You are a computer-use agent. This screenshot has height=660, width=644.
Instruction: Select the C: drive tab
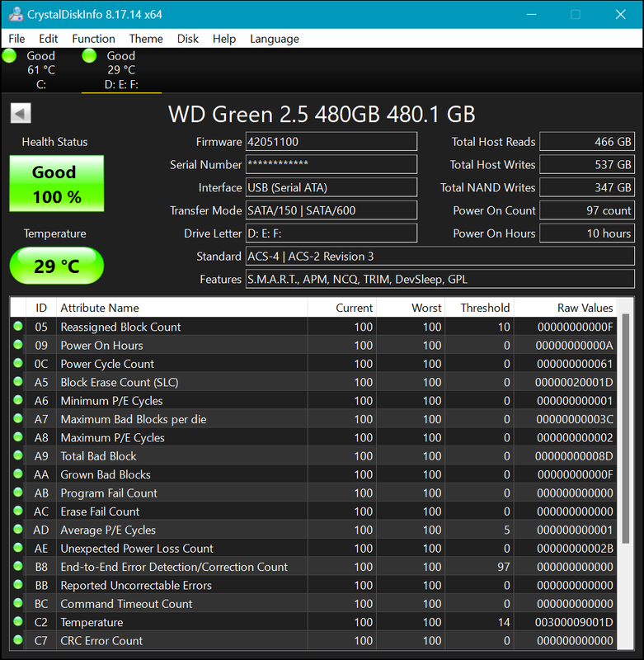tap(40, 70)
